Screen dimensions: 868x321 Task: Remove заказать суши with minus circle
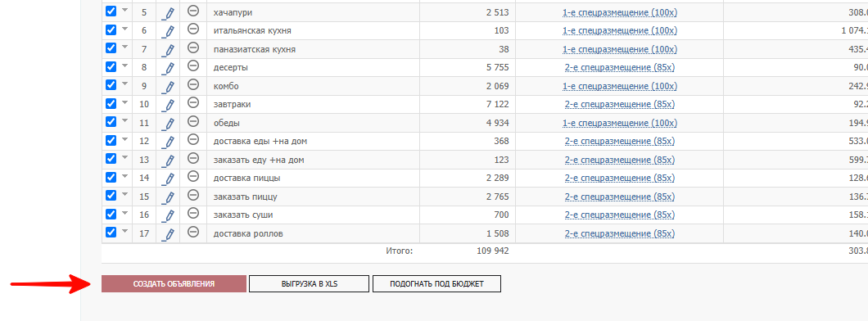[193, 213]
